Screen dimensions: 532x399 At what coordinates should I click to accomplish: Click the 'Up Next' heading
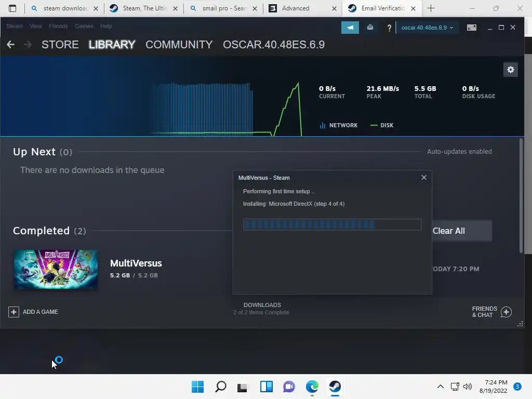coord(34,152)
